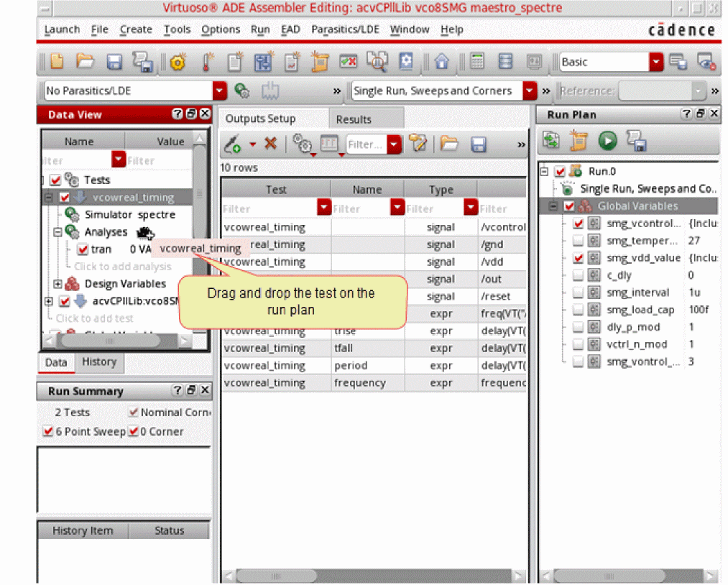Open the No Parasitics/LDE dropdown
The height and width of the screenshot is (585, 728).
point(219,91)
